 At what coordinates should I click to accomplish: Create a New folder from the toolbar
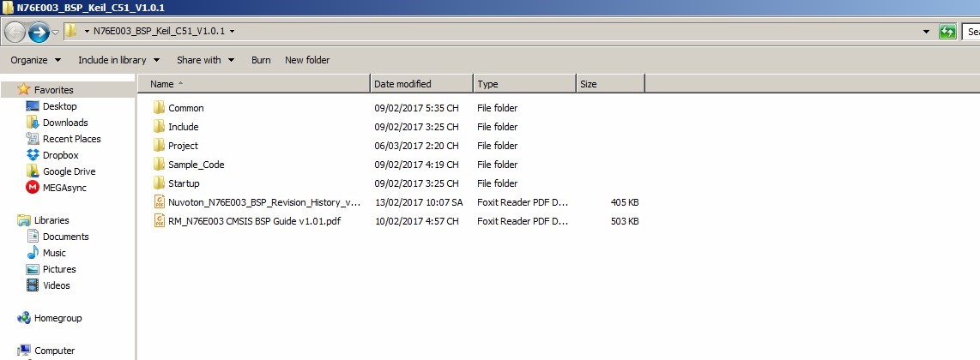click(307, 60)
